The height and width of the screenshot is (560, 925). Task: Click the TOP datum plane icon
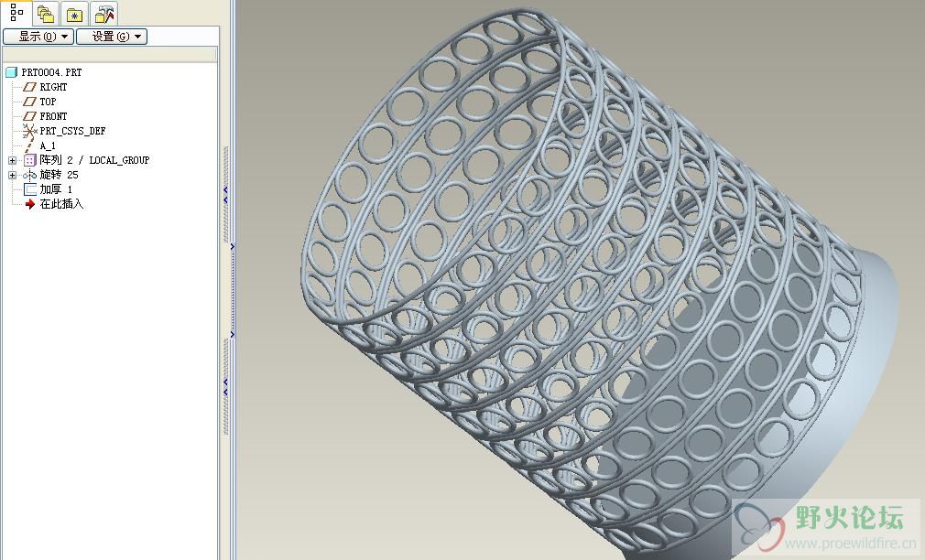point(29,102)
